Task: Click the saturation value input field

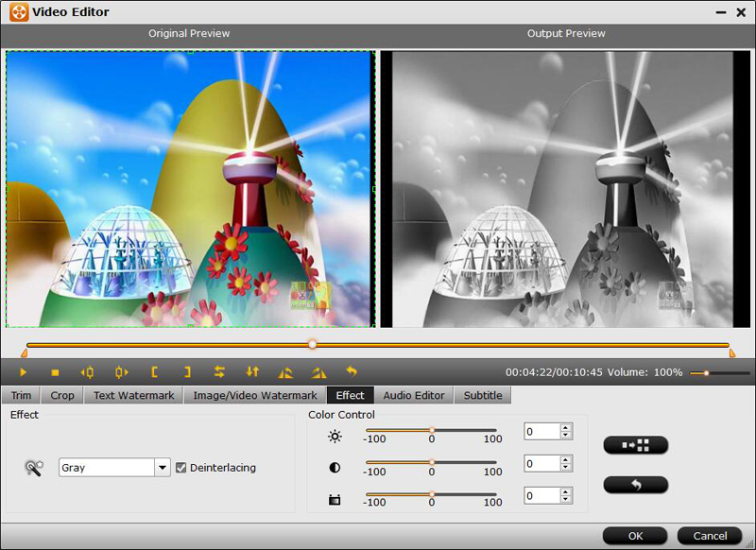Action: point(541,496)
